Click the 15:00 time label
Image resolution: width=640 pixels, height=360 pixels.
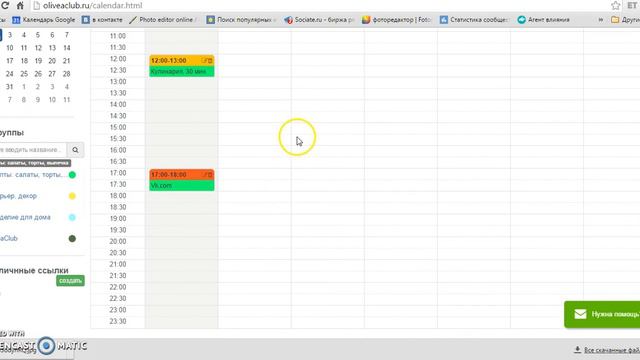point(118,127)
